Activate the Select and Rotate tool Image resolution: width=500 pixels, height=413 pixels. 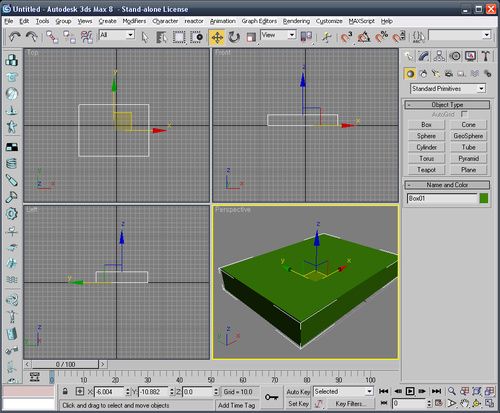click(234, 37)
